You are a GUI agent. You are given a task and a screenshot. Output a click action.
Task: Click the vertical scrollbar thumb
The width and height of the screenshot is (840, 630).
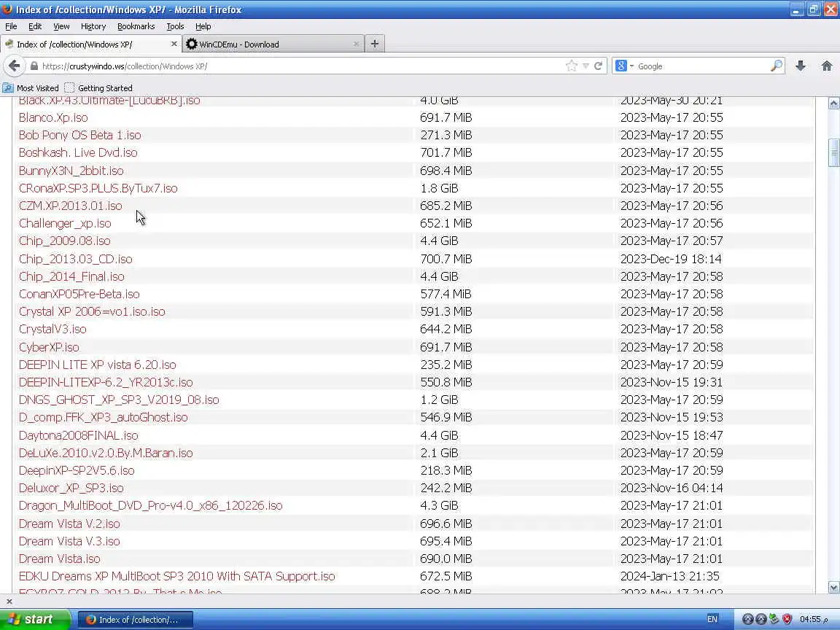tap(833, 152)
